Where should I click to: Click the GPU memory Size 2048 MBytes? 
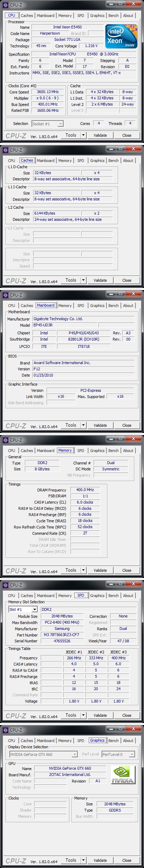(x=115, y=804)
